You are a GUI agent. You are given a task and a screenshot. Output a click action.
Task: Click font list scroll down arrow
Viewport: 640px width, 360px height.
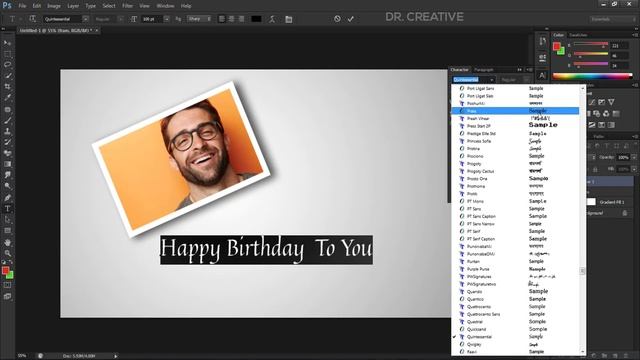click(x=582, y=351)
